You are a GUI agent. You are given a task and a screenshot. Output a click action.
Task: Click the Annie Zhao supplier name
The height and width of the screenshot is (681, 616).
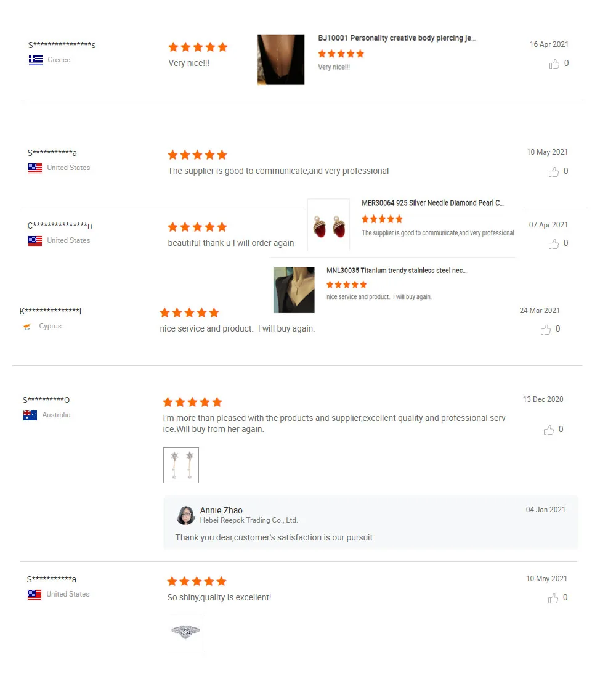221,510
